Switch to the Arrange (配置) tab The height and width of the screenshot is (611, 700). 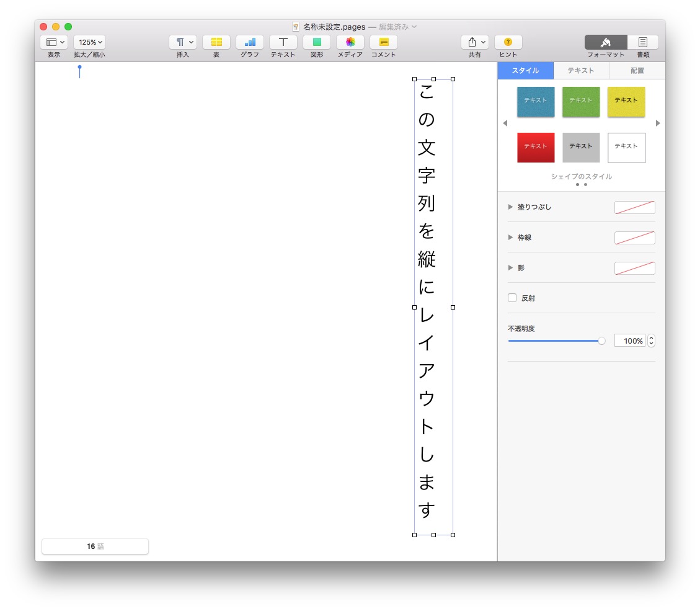[x=637, y=71]
